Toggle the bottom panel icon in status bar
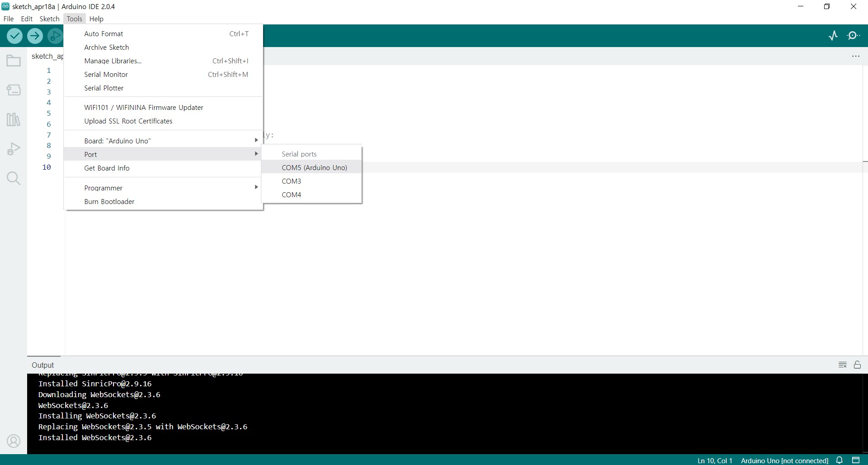This screenshot has height=465, width=868. coord(856,460)
